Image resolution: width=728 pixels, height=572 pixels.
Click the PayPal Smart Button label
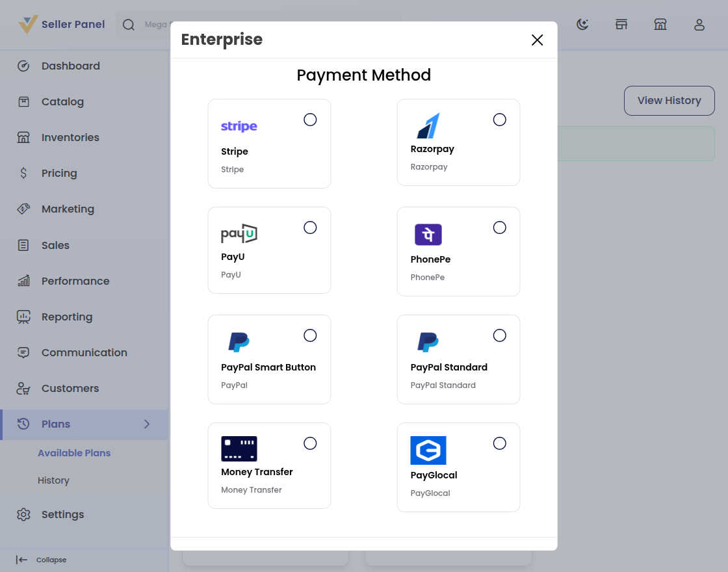[x=268, y=367]
